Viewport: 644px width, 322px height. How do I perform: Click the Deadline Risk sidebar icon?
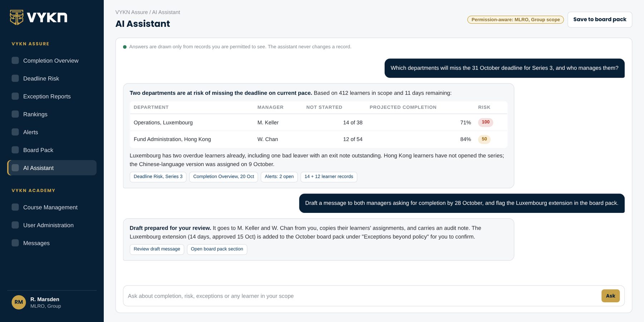15,78
